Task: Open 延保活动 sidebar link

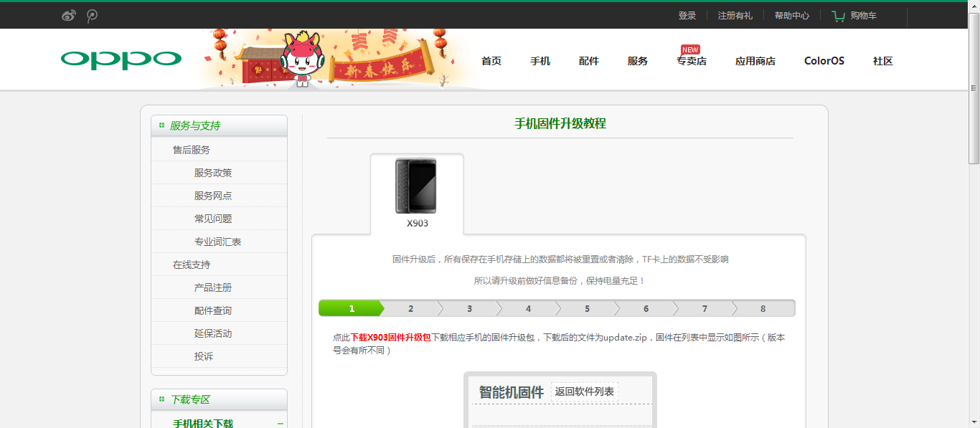Action: click(x=213, y=333)
